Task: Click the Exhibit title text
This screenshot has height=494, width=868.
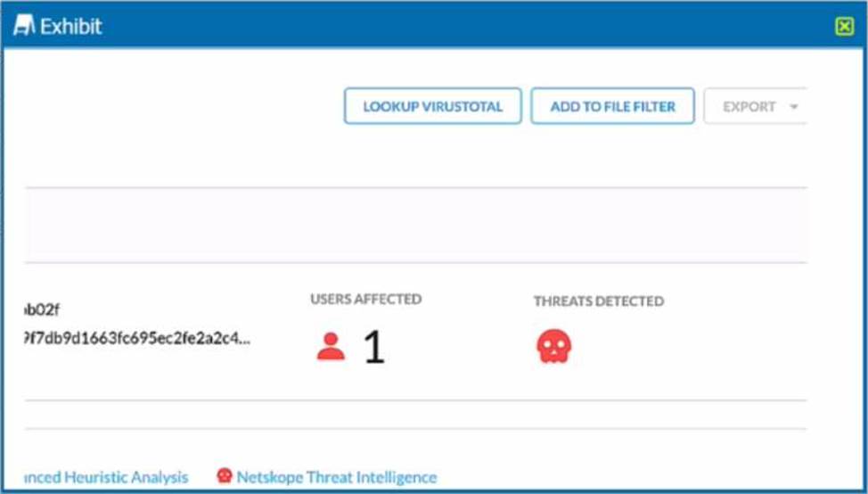Action: click(x=71, y=26)
